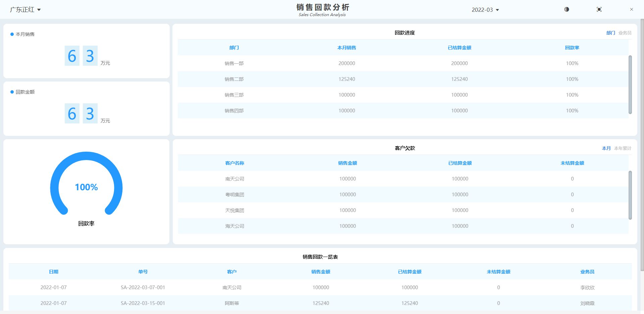Select 本年累计 in the 客户欠款 panel
This screenshot has width=644, height=314.
pyautogui.click(x=623, y=148)
